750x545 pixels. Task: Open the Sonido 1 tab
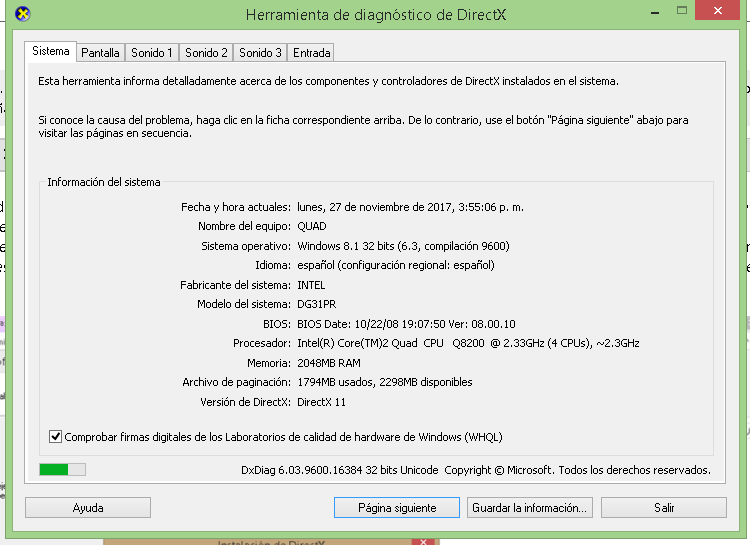pyautogui.click(x=152, y=53)
